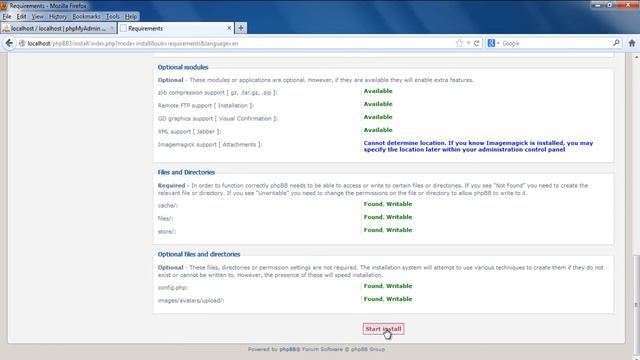Switch to the phpMyAdmin tab
Screen dimensions: 640x360
59,28
